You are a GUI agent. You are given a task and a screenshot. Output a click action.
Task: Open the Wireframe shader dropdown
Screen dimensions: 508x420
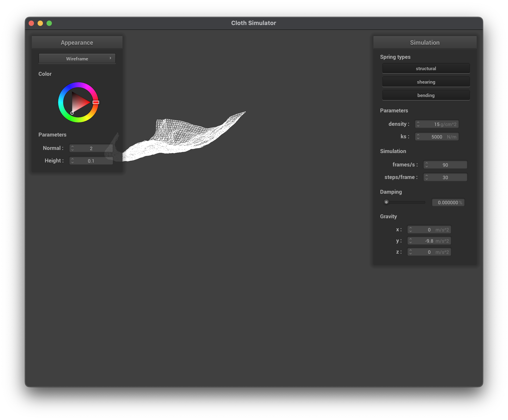pos(77,59)
